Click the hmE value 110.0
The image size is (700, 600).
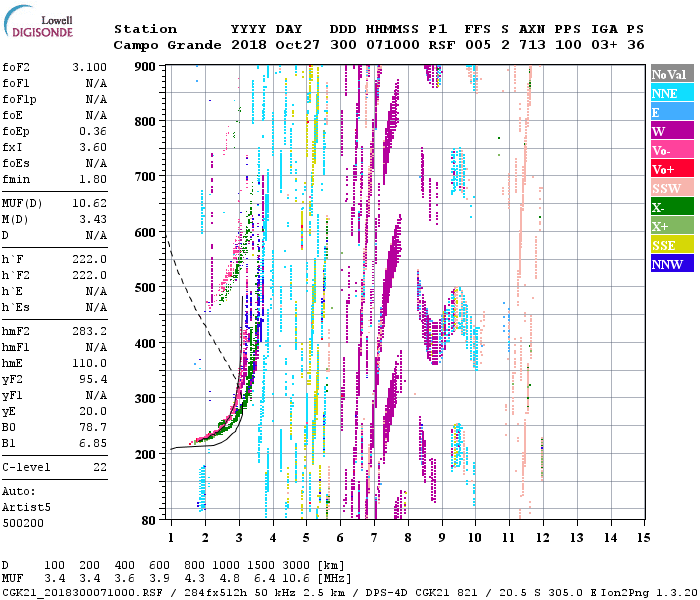pos(89,363)
